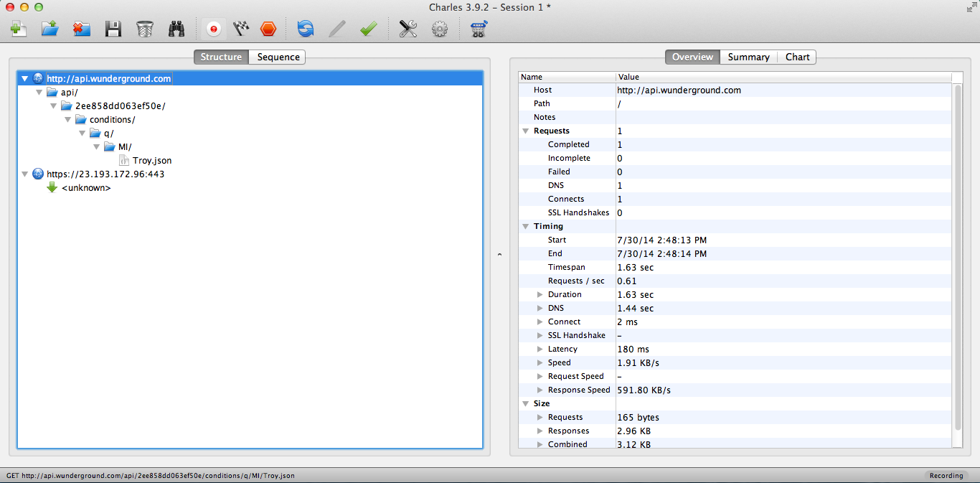Click the Repeat request refresh icon
This screenshot has width=980, height=483.
306,29
